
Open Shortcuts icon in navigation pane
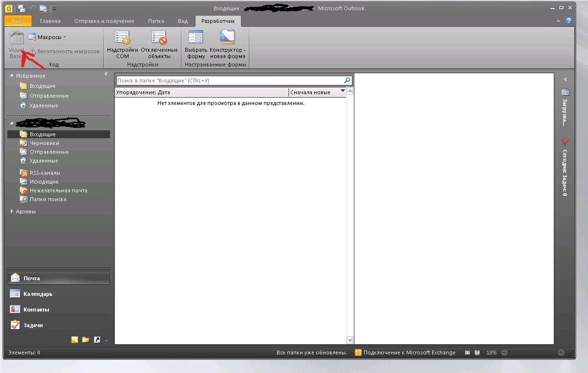[x=97, y=340]
